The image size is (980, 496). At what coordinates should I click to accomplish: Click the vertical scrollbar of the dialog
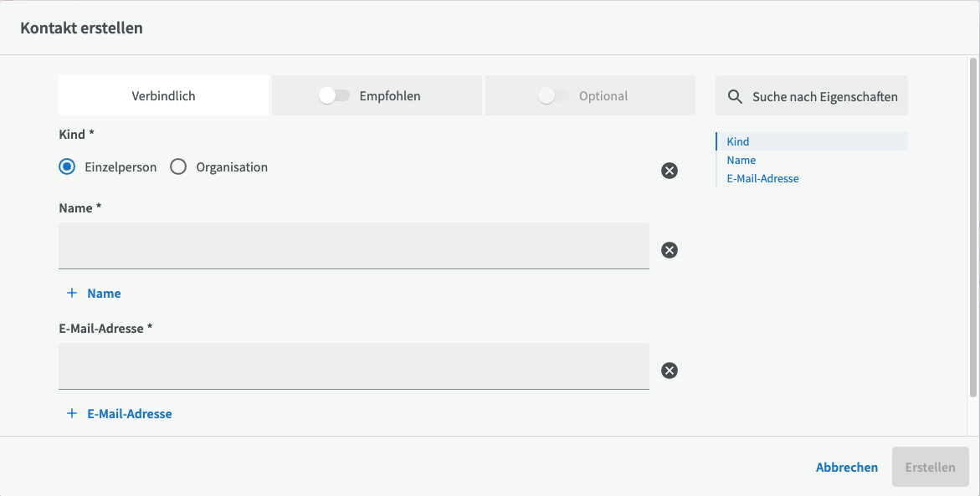(x=972, y=226)
